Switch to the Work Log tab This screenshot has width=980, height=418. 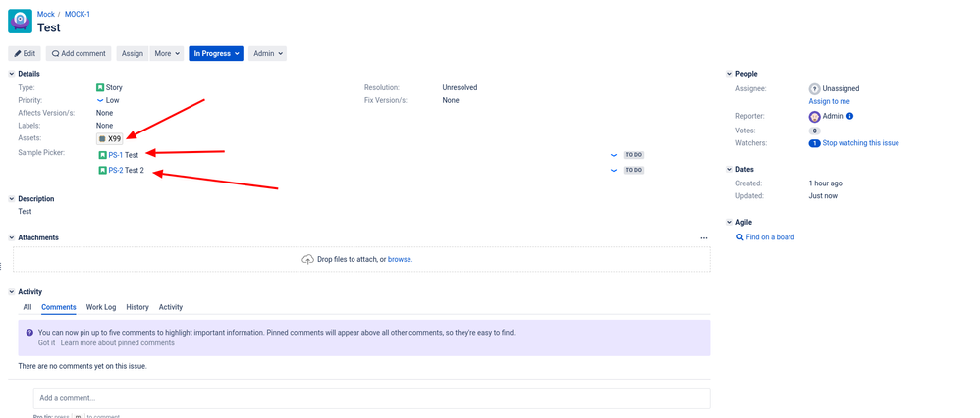pos(101,307)
